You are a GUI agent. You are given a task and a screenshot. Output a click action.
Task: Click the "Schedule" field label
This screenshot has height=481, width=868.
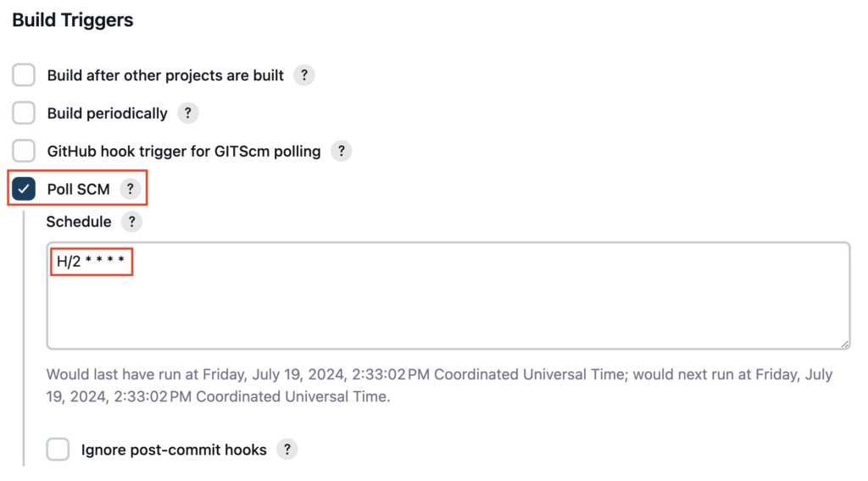79,222
